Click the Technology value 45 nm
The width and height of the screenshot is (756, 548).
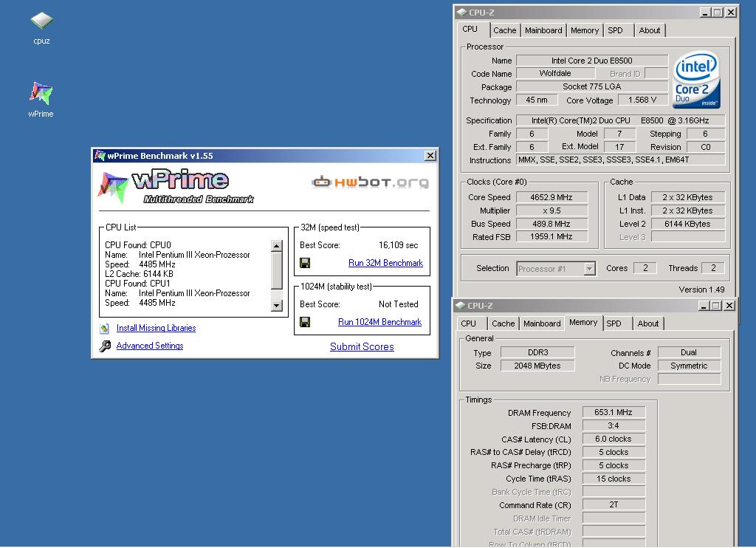[x=537, y=100]
